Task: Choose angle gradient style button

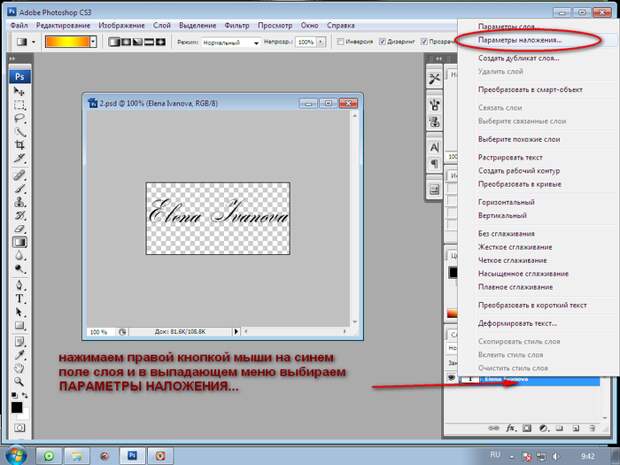Action: [138, 42]
